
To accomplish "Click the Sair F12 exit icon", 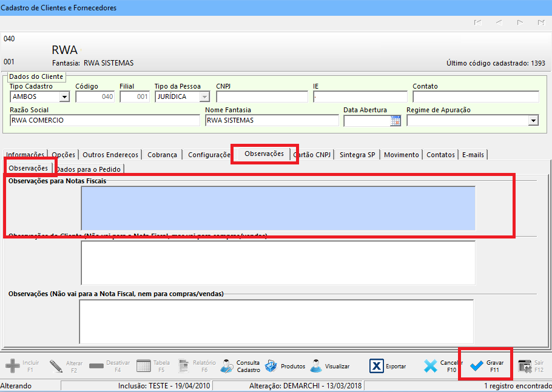I will pos(525,367).
